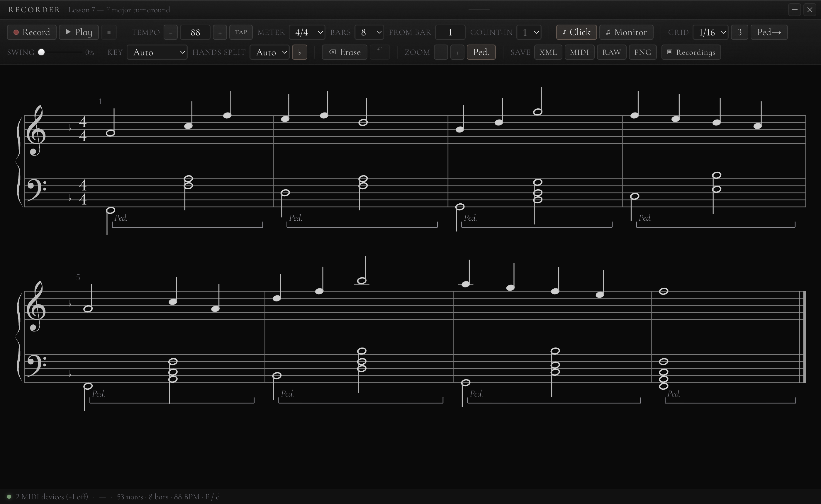Open the Count-in dropdown

click(529, 32)
